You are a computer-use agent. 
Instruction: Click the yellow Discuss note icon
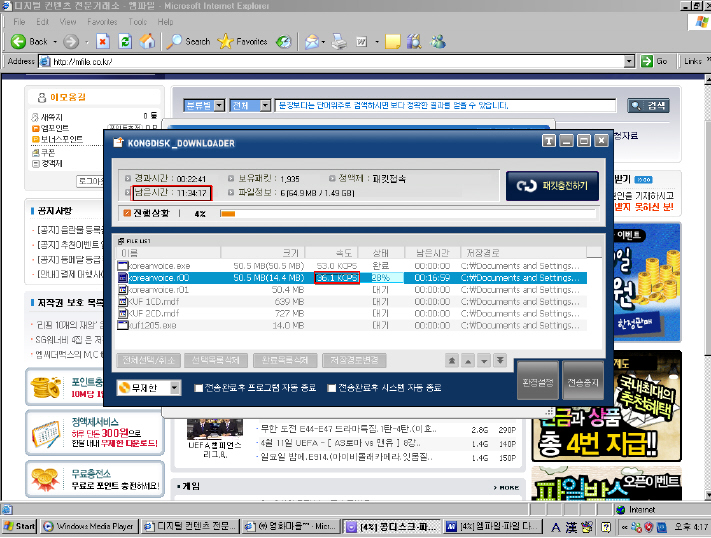click(x=393, y=42)
